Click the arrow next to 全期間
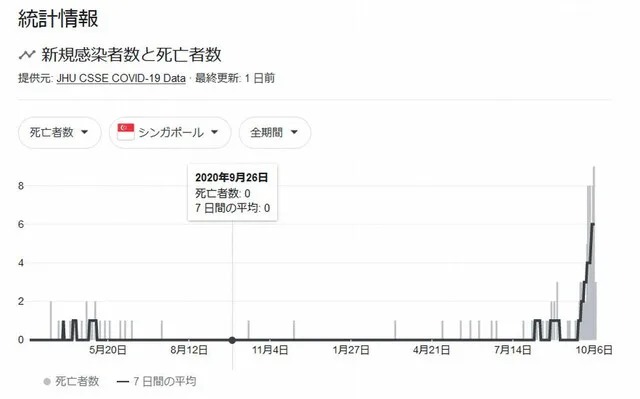The height and width of the screenshot is (399, 640). tap(294, 132)
